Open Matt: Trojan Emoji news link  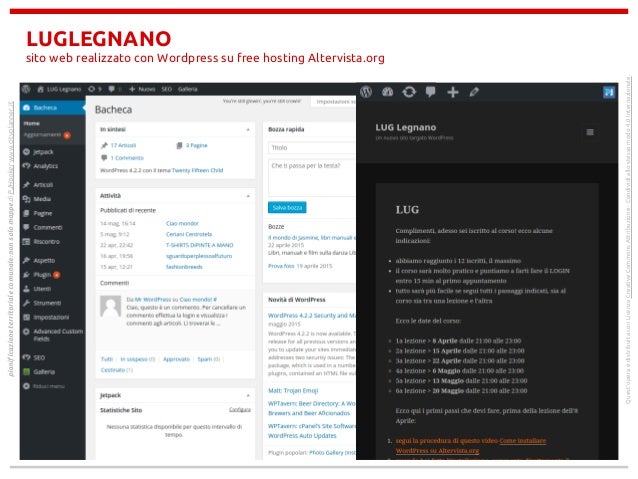293,391
